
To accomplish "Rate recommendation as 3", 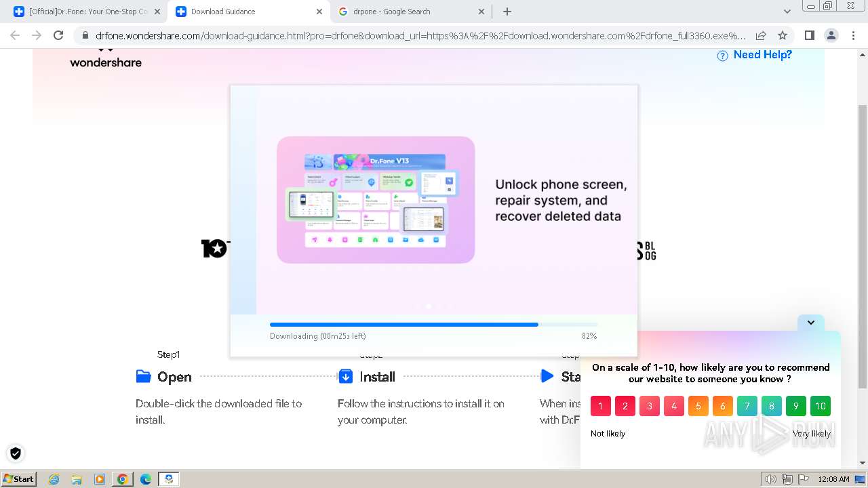I will [650, 406].
